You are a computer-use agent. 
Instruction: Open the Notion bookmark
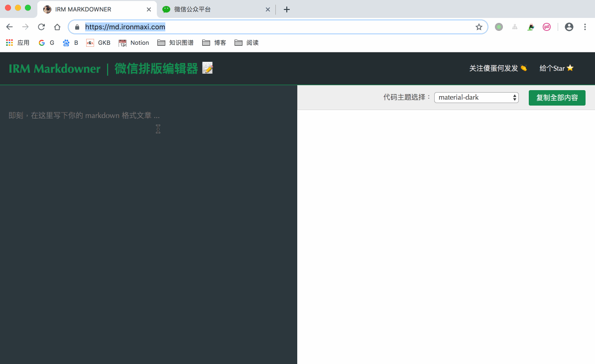tap(133, 42)
